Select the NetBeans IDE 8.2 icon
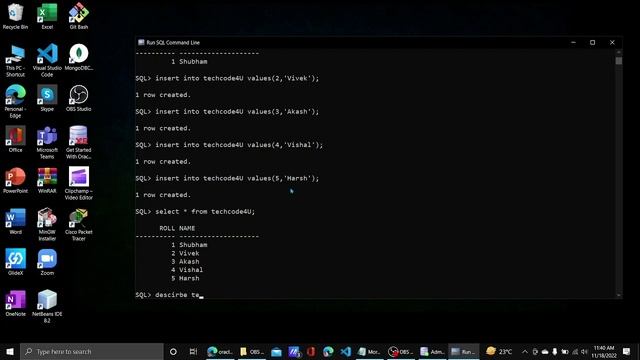Screen dimensions: 640x360 tap(47, 307)
